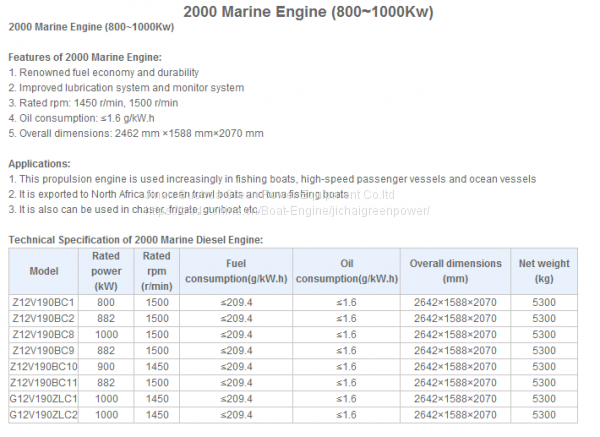The width and height of the screenshot is (600, 437).
Task: Click the "Features of 2000 Marine Engine" heading
Action: (85, 57)
